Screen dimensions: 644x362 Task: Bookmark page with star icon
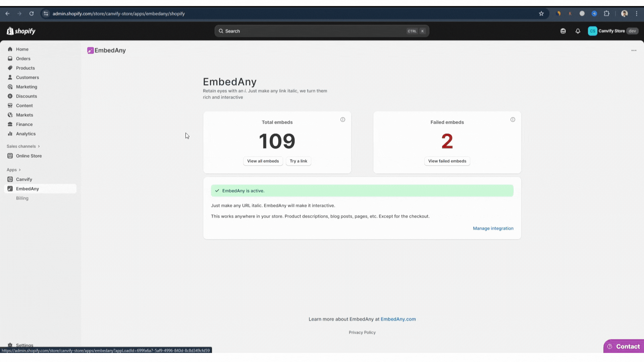coord(541,14)
